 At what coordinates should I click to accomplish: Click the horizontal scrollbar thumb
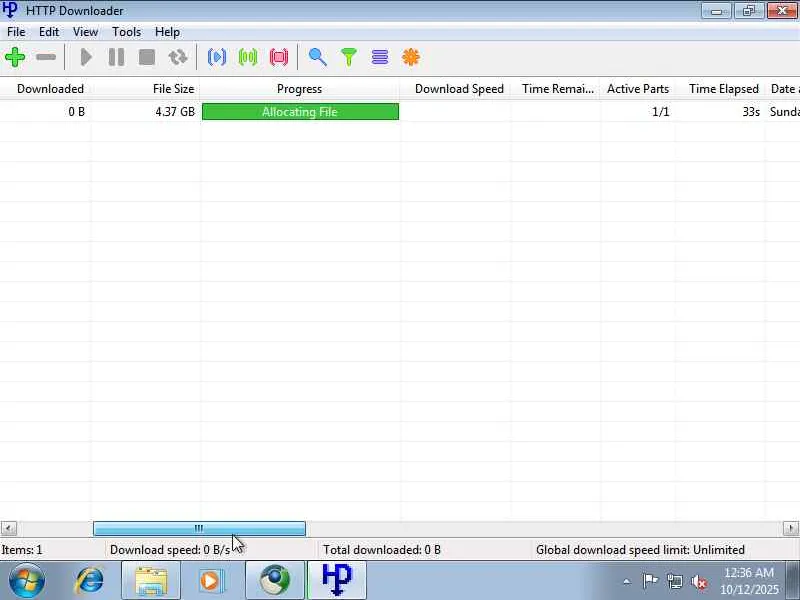coord(199,529)
